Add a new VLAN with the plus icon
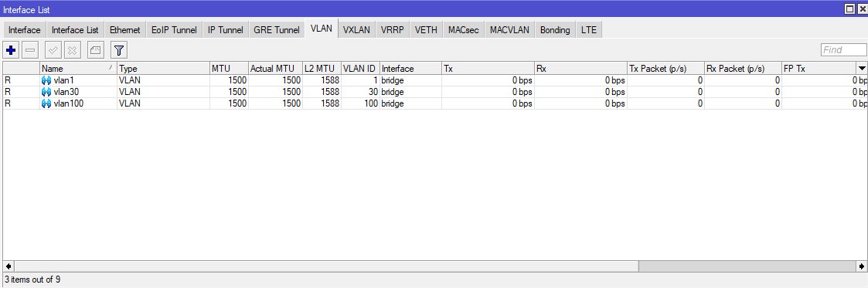Viewport: 868px width, 288px height. pyautogui.click(x=11, y=50)
